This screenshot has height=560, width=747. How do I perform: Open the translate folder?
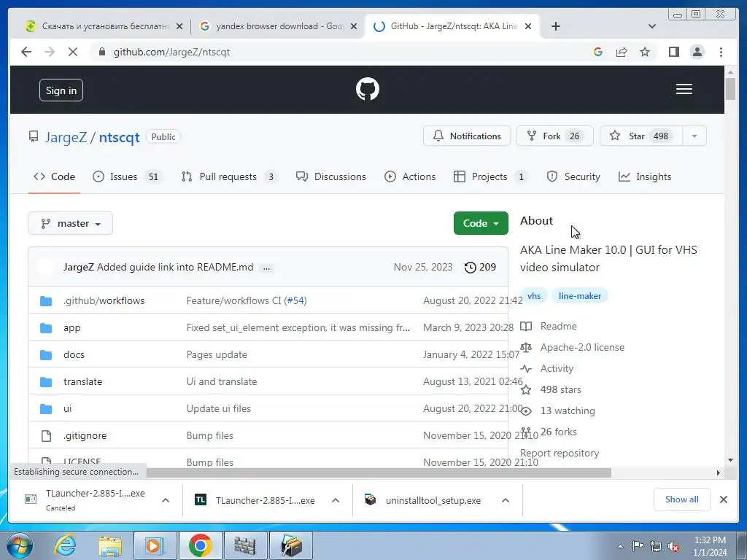tap(82, 381)
